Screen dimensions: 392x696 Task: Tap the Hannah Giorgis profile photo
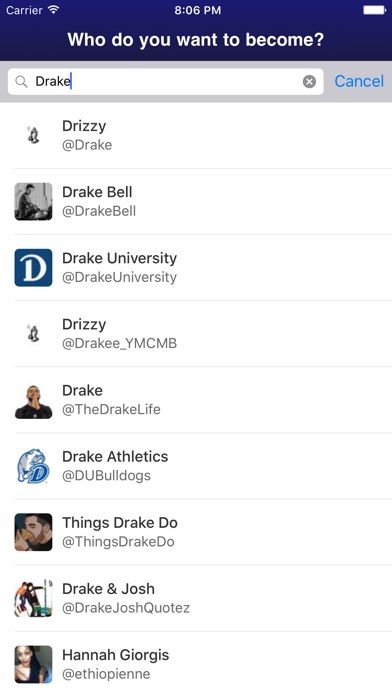coord(33,664)
